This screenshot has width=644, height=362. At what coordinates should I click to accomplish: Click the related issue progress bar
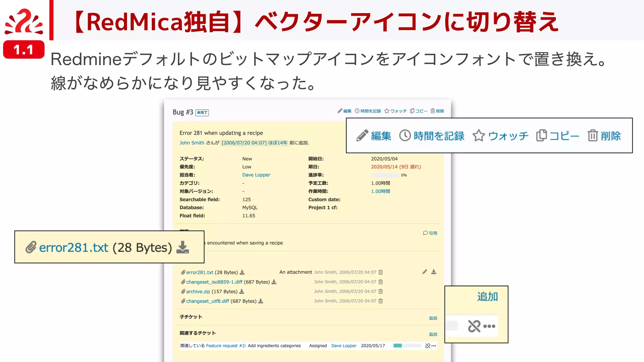click(407, 346)
